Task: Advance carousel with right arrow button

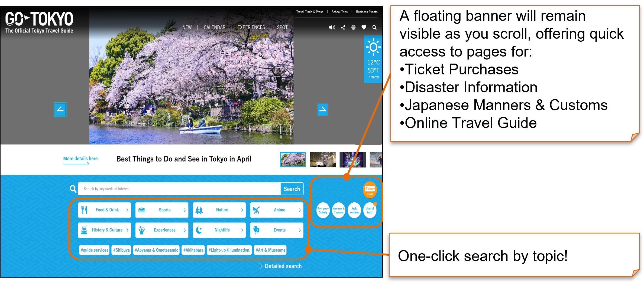Action: [322, 110]
